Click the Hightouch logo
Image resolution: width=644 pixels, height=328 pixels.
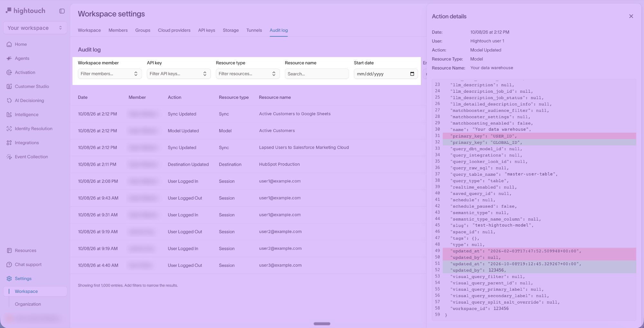(25, 11)
